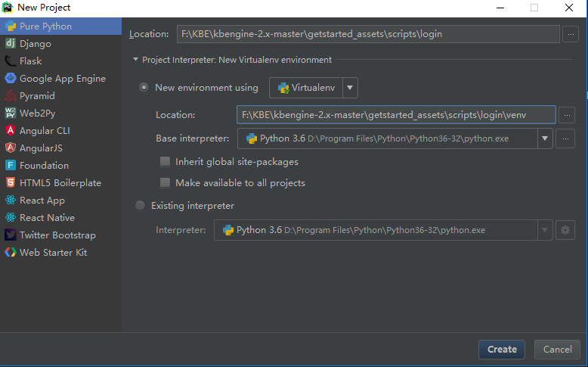Select the HTML5 Boilerplate icon
This screenshot has height=367, width=588.
click(11, 183)
